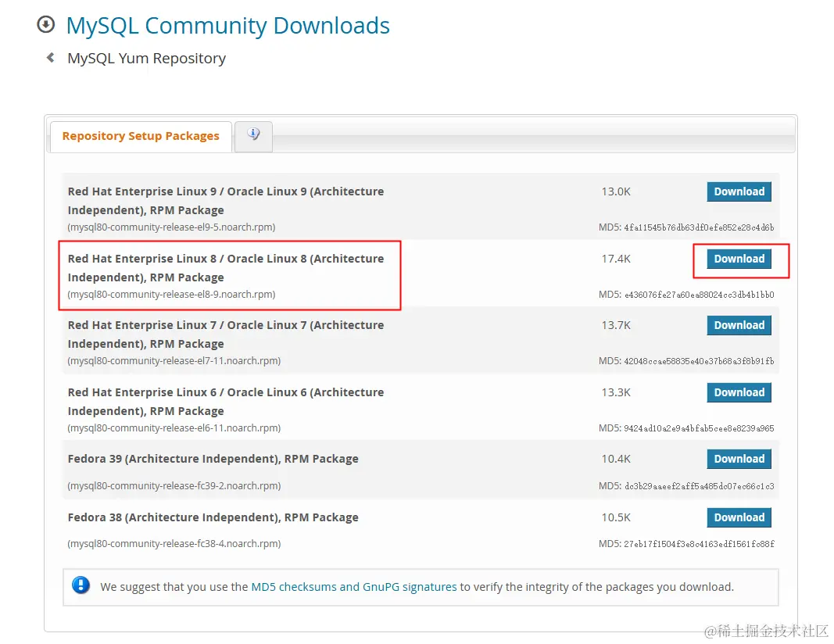Click MD5 hash starting with e436076f
834x644 pixels.
(699, 295)
